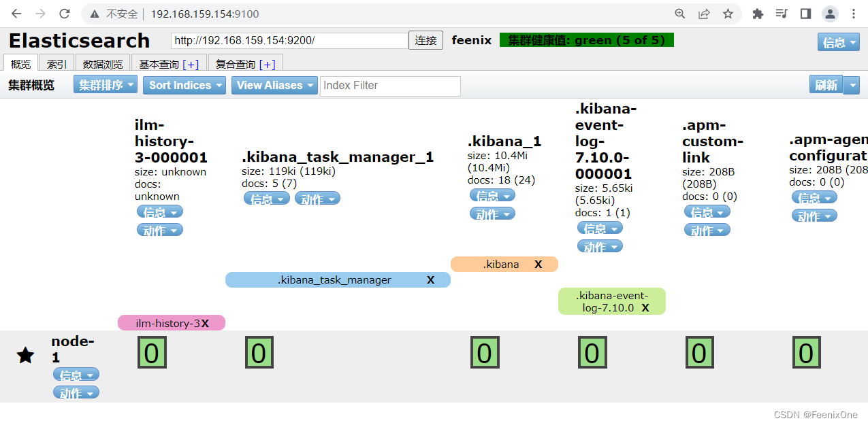Open 信息 menu for .kibana_1

point(492,196)
